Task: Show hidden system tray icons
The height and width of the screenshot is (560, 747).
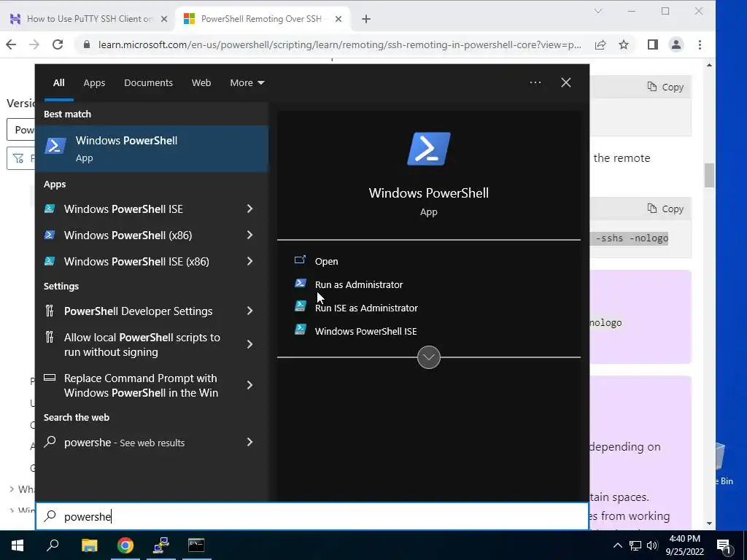Action: (x=617, y=545)
